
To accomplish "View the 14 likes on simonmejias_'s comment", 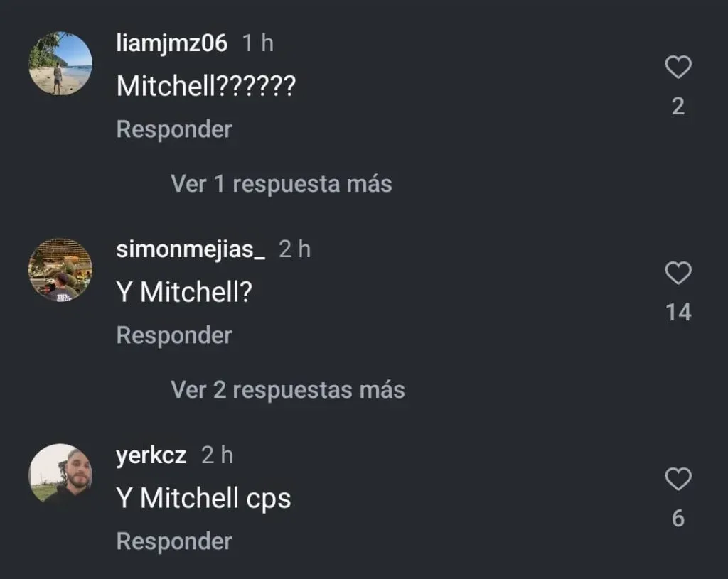I will coord(678,312).
